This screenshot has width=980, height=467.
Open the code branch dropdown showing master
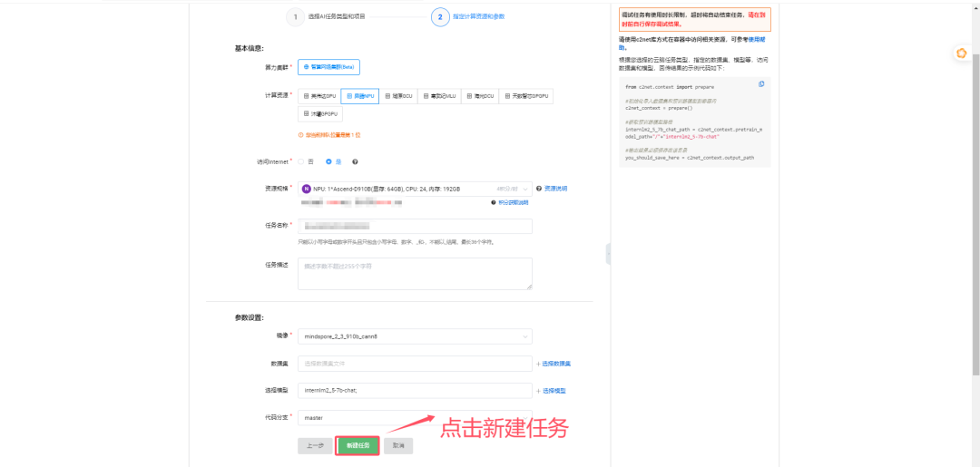(415, 418)
